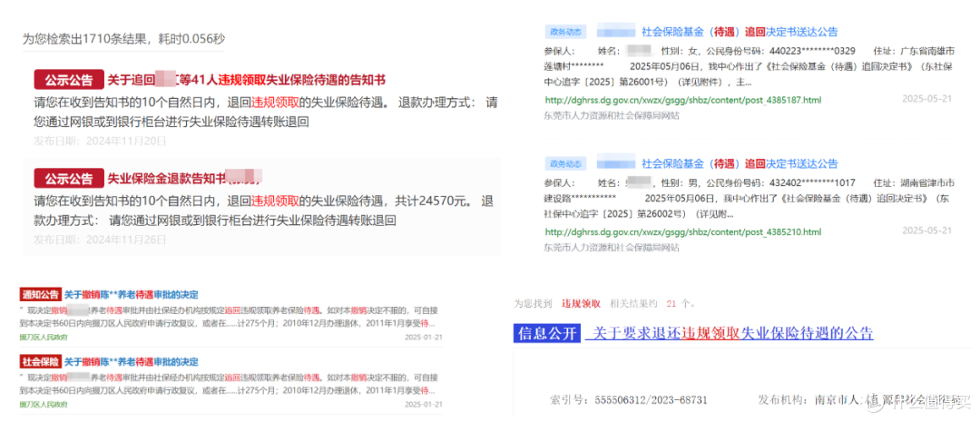Open 关于撤销陈**养老待遇审批的决定 beside 社会保险 tag
The image size is (980, 422).
click(132, 362)
